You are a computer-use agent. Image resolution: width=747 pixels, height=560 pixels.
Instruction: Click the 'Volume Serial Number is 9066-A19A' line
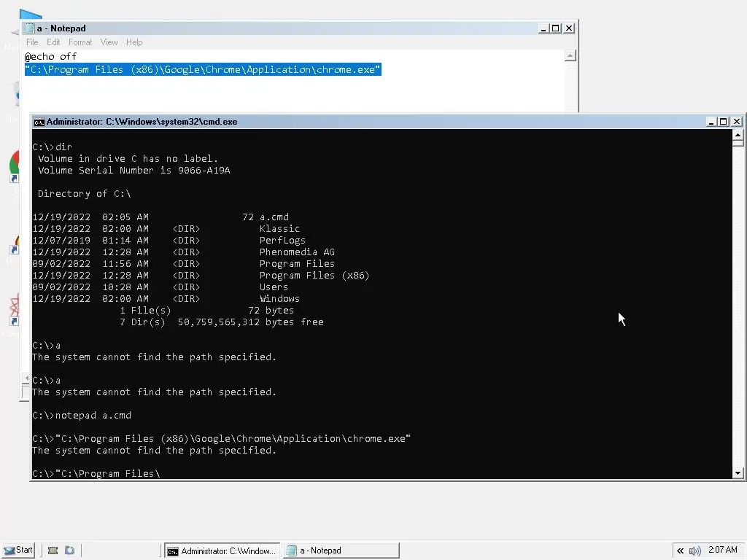[134, 171]
